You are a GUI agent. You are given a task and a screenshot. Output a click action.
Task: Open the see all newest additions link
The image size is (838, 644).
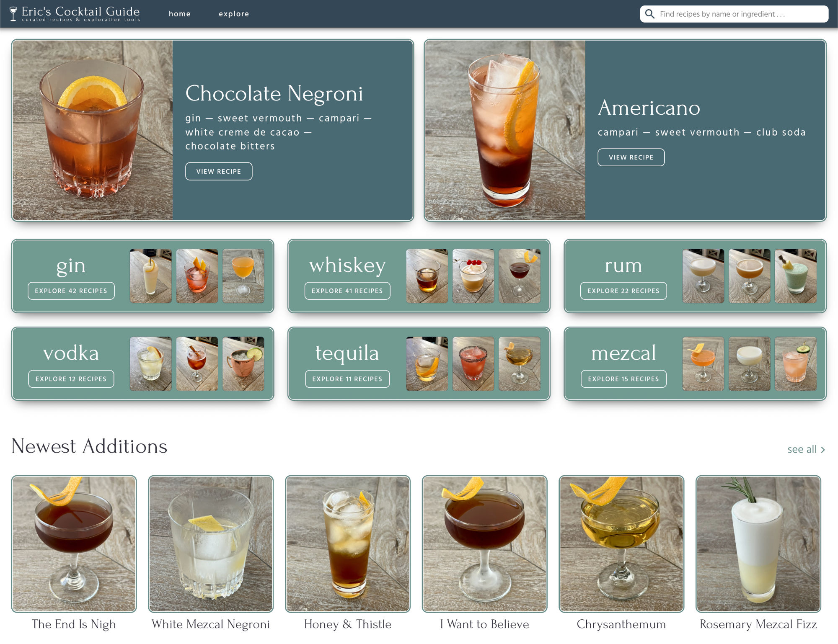[806, 449]
